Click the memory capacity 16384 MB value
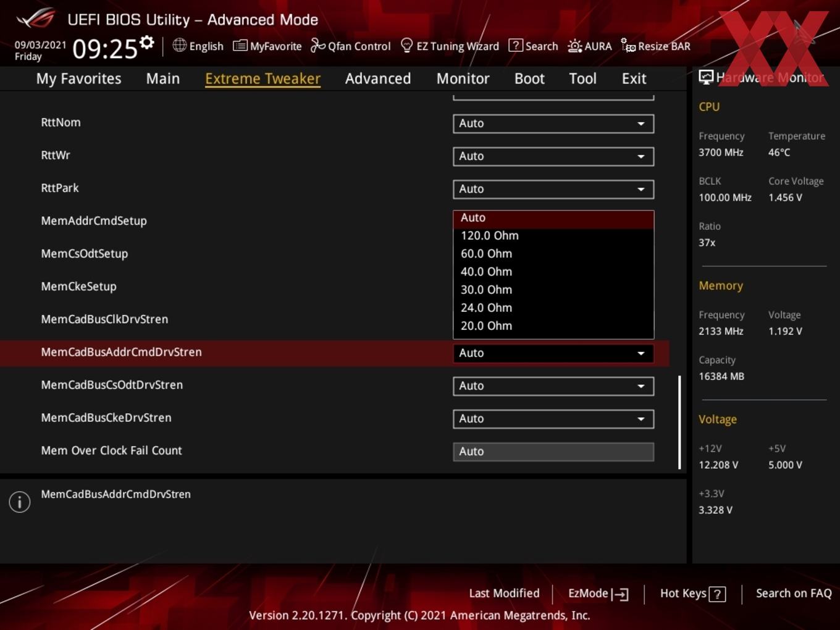 [x=721, y=376]
